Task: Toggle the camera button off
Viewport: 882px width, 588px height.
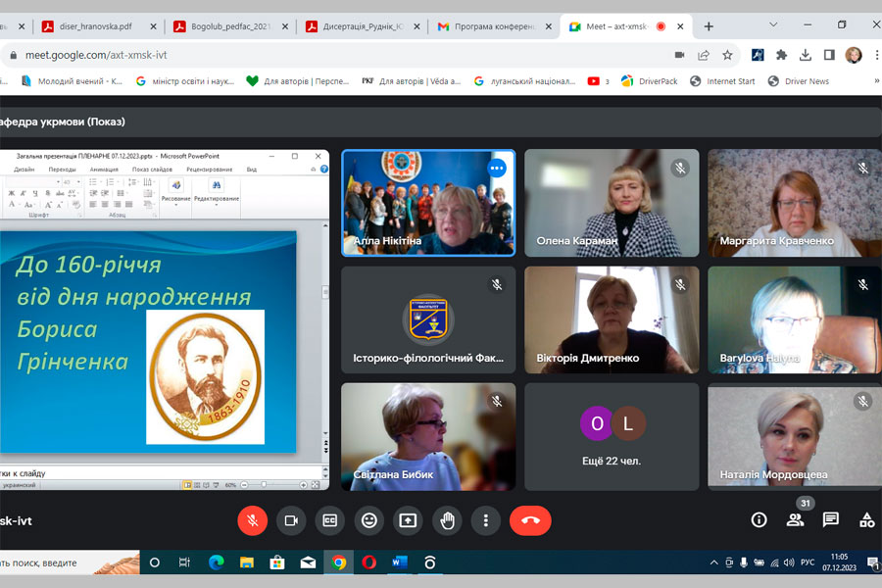Action: pos(291,520)
